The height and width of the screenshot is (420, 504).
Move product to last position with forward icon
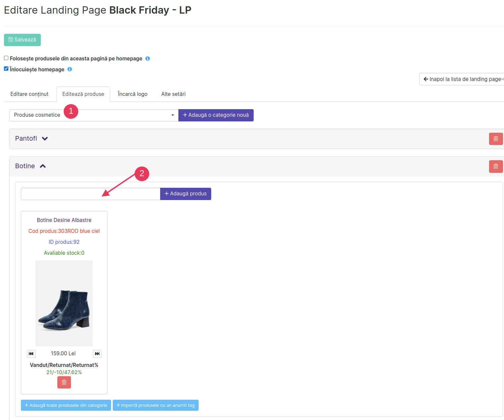click(97, 354)
